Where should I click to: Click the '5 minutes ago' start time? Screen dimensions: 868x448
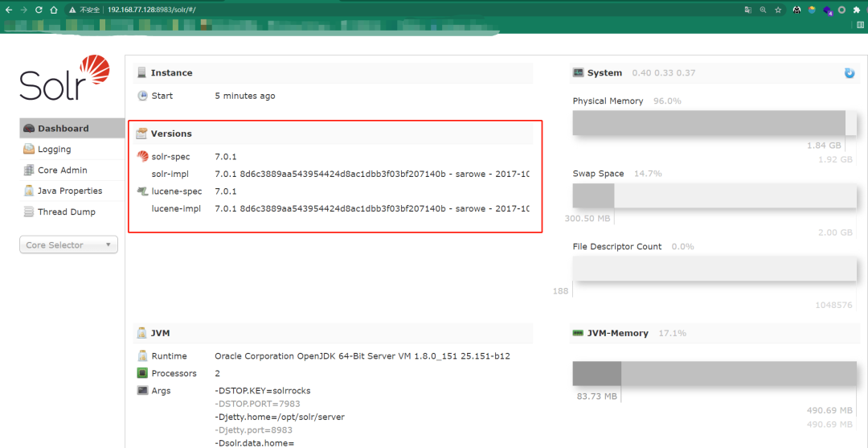(x=244, y=96)
